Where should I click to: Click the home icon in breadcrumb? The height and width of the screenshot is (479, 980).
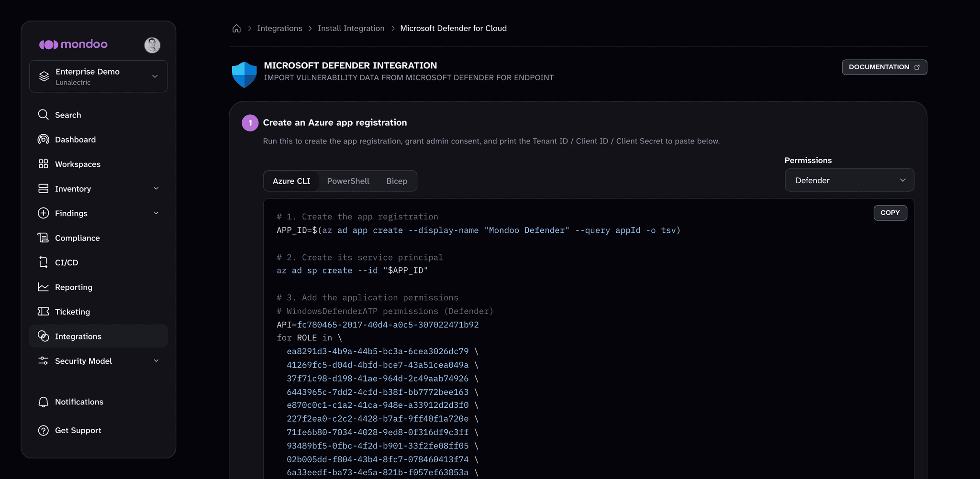pyautogui.click(x=236, y=28)
